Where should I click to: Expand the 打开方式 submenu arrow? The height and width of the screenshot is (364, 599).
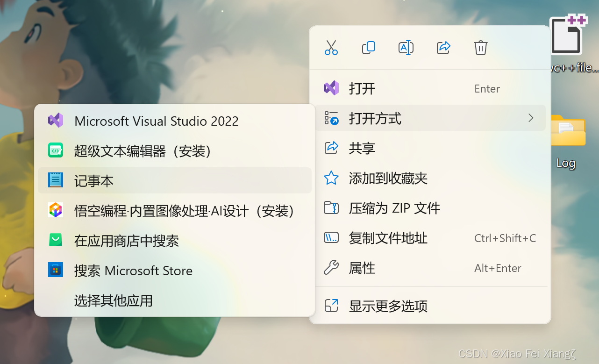coord(531,118)
